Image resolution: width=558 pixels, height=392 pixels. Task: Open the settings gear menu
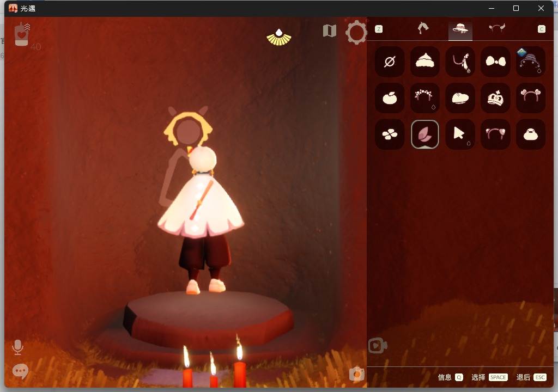click(356, 32)
